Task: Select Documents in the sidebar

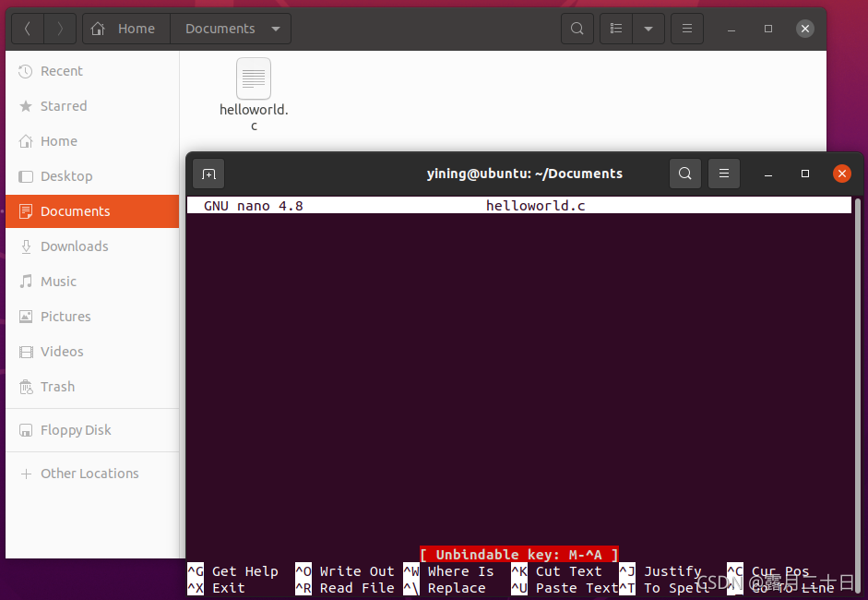Action: click(92, 211)
